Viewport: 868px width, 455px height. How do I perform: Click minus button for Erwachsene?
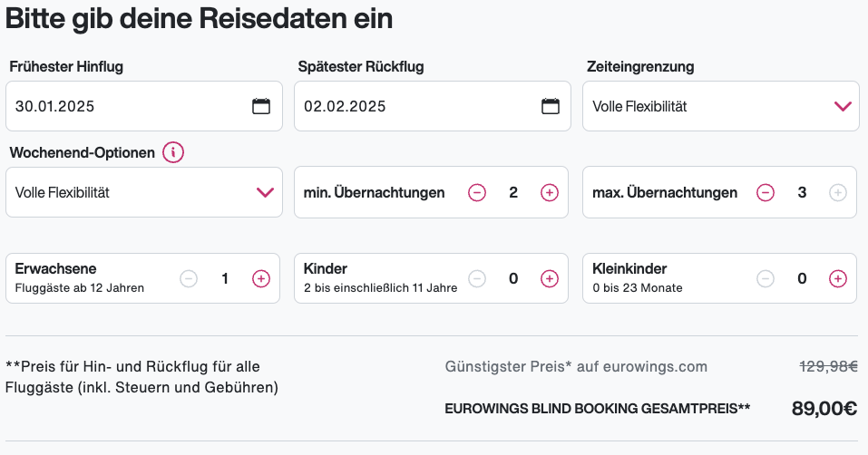click(x=189, y=278)
